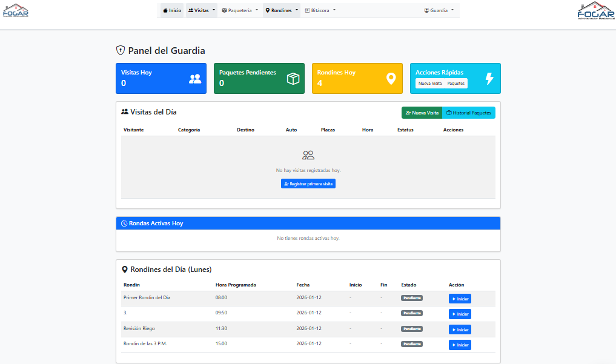616x364 pixels.
Task: Click the Placas column header
Action: click(328, 130)
